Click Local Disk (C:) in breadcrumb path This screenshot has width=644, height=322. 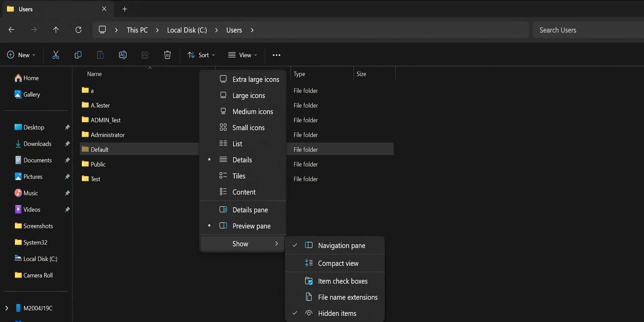[187, 30]
